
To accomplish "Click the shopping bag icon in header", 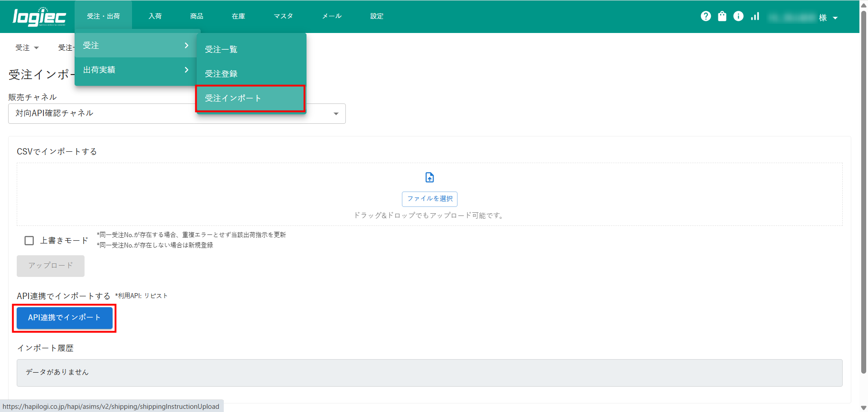I will pos(722,16).
